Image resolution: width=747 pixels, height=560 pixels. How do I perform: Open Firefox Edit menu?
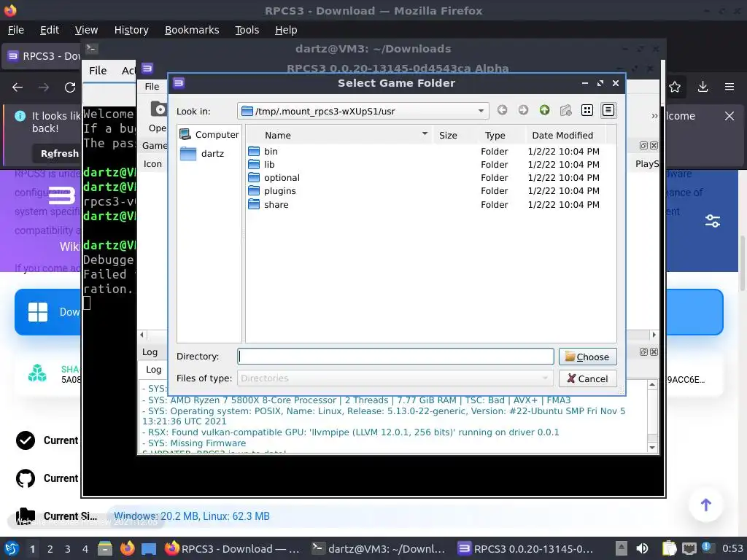pyautogui.click(x=50, y=30)
